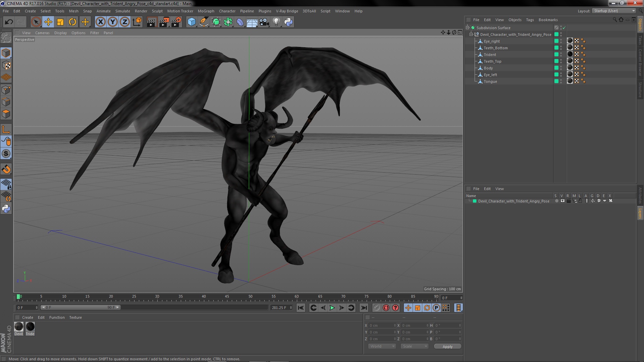Select the Trident object
This screenshot has width=644, height=362.
490,55
